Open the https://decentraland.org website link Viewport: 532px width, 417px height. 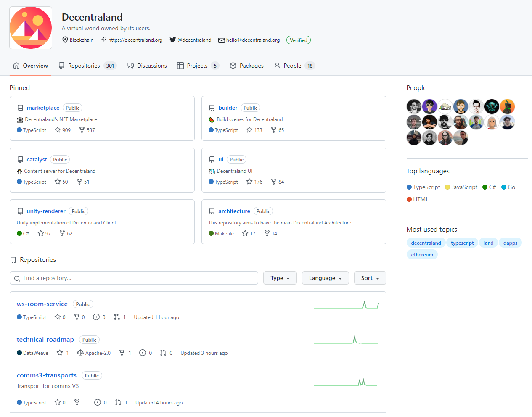[135, 40]
